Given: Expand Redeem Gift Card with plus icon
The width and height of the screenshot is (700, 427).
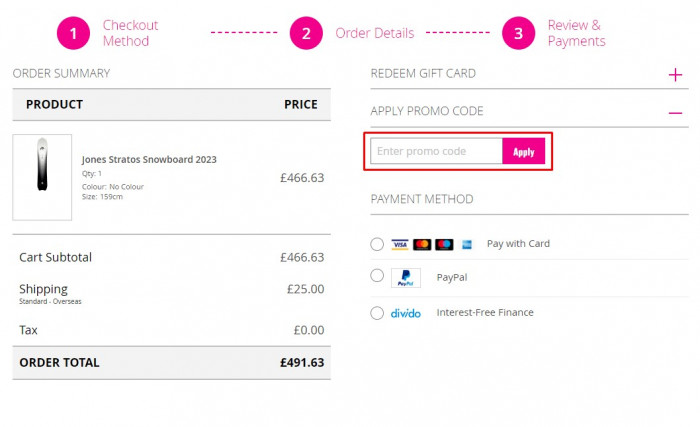Looking at the screenshot, I should (676, 74).
